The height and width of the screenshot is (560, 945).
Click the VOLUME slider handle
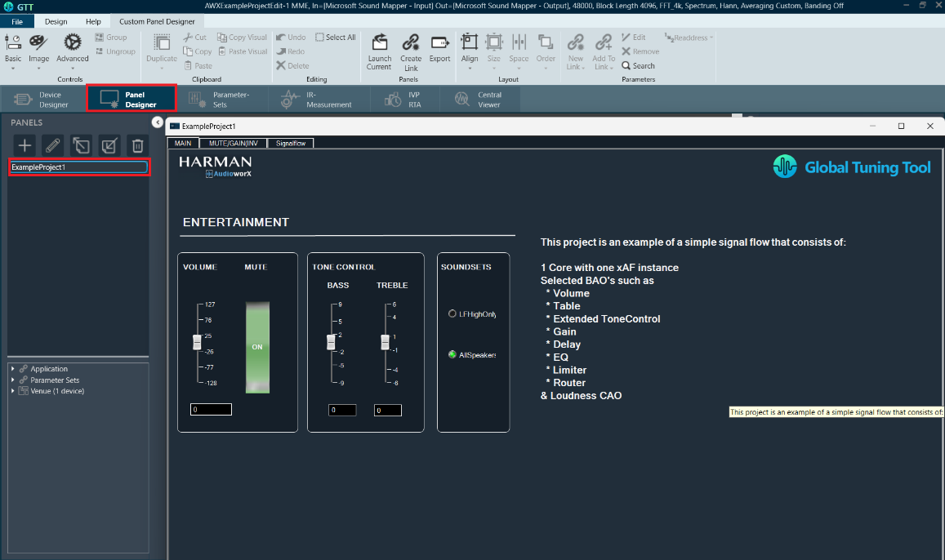197,342
